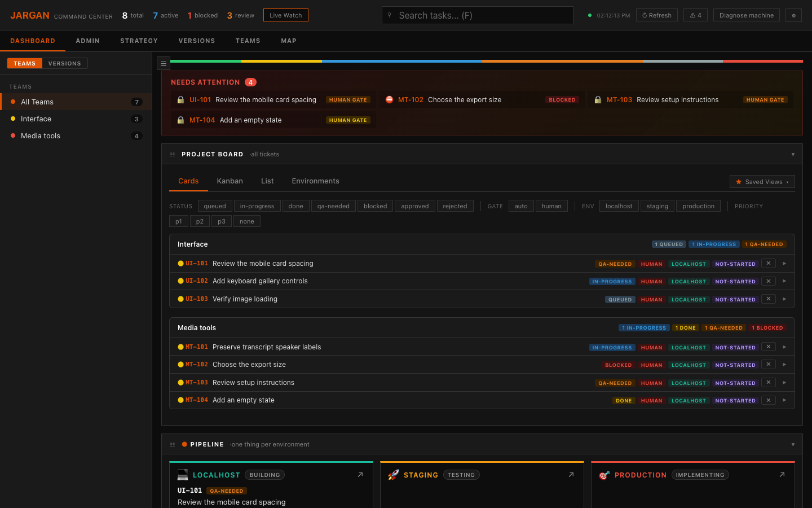
Task: Open staging pipeline card arrow icon
Action: pyautogui.click(x=571, y=475)
